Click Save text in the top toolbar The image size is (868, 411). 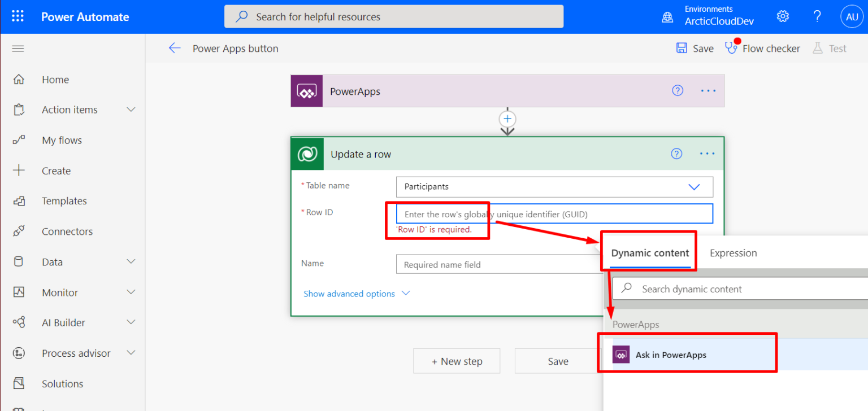point(703,49)
